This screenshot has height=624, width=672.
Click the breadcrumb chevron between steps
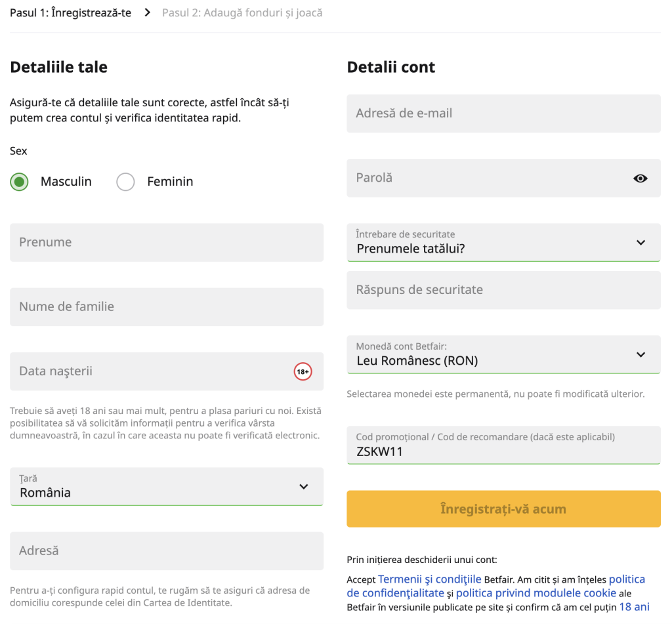coord(148,13)
